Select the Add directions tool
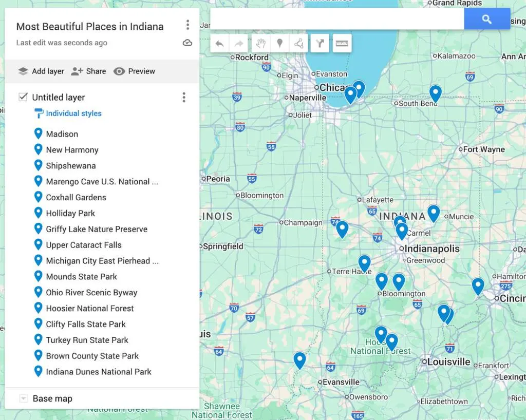The width and height of the screenshot is (526, 420). (320, 43)
